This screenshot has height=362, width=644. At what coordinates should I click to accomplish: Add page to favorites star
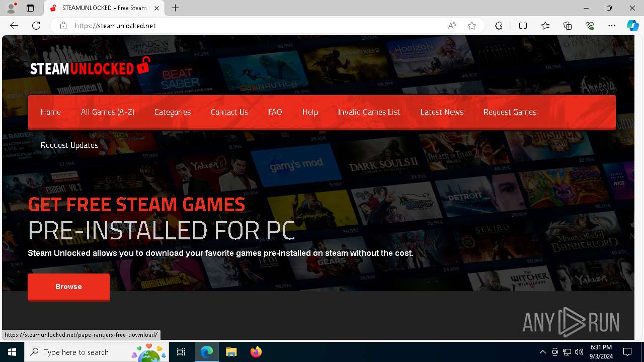click(472, 26)
